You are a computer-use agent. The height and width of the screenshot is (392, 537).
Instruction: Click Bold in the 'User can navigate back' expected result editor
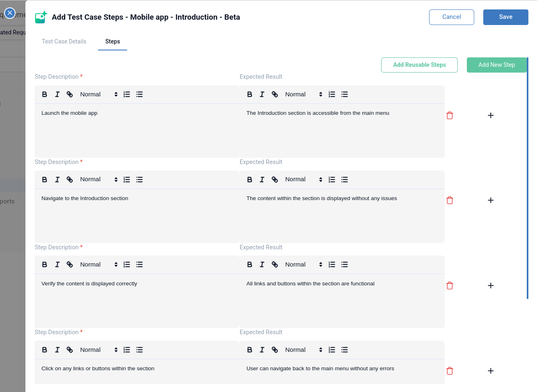(249, 350)
